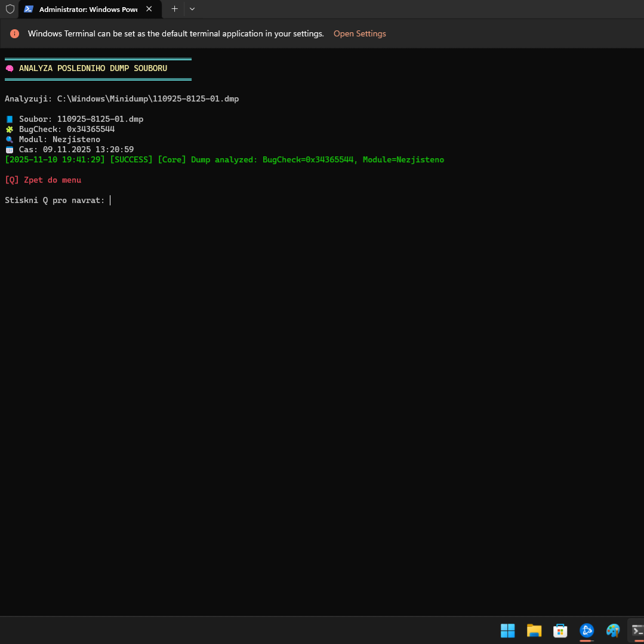Open the Windows Start menu
The width and height of the screenshot is (644, 644).
(x=507, y=630)
